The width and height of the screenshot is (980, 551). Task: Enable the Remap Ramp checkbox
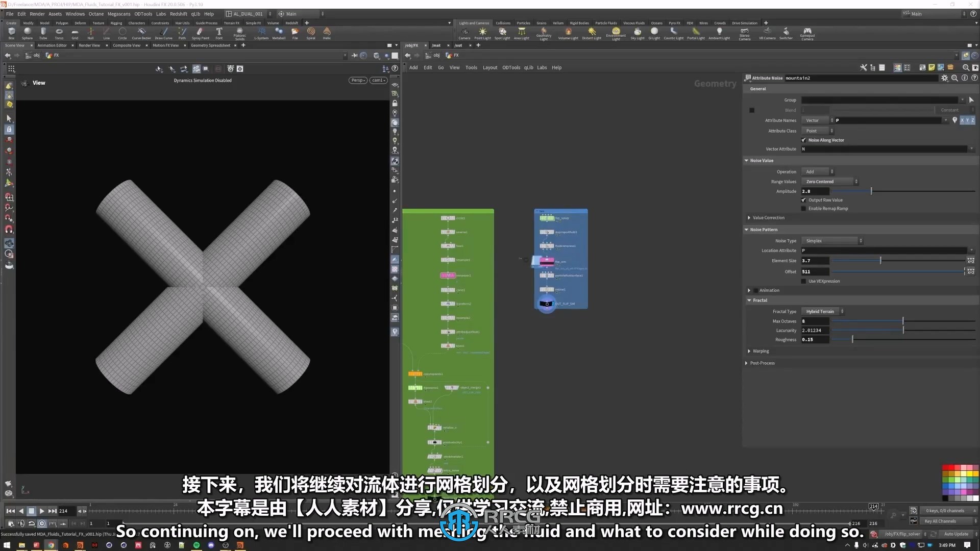point(803,209)
